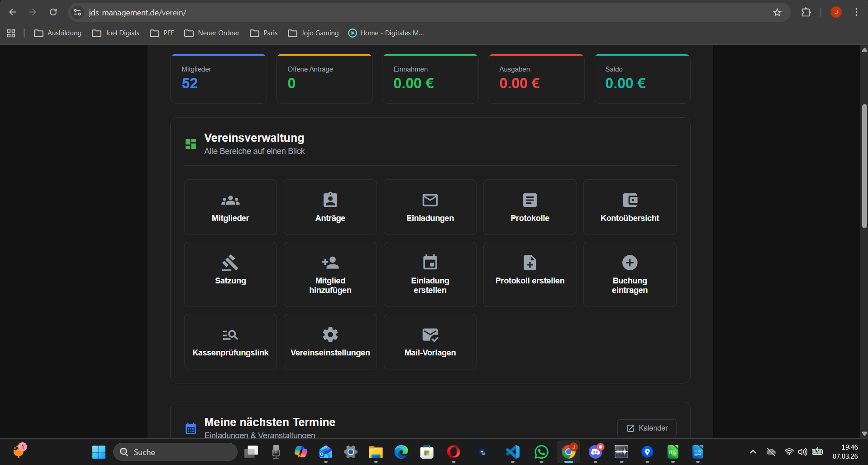Click the Einladung erstellen calendar tile
This screenshot has width=868, height=465.
[x=430, y=274]
